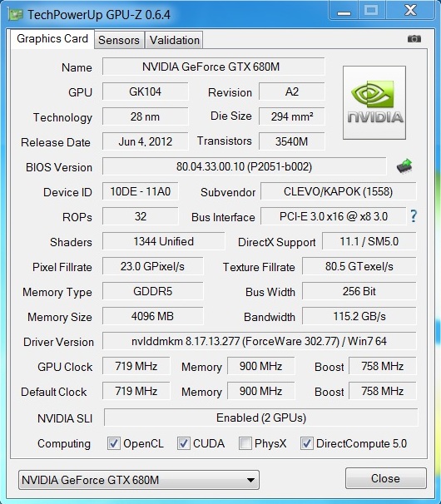Switch to the Sensors tab
Screen dimensions: 441x504
point(119,40)
